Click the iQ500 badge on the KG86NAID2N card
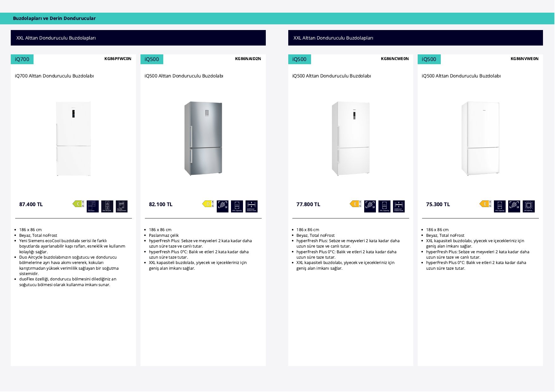This screenshot has height=392, width=555. point(152,59)
